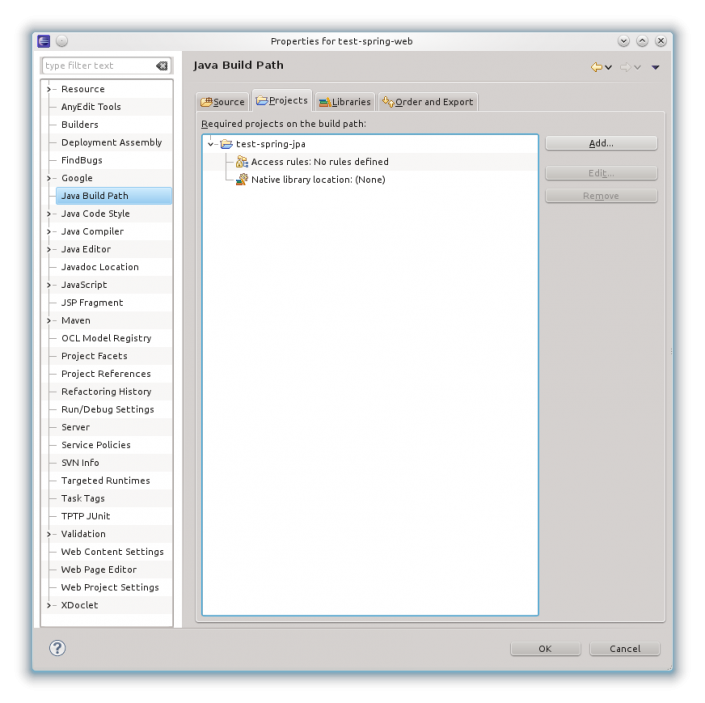Viewport: 705px width, 703px height.
Task: Confirm with the OK button
Action: [545, 649]
